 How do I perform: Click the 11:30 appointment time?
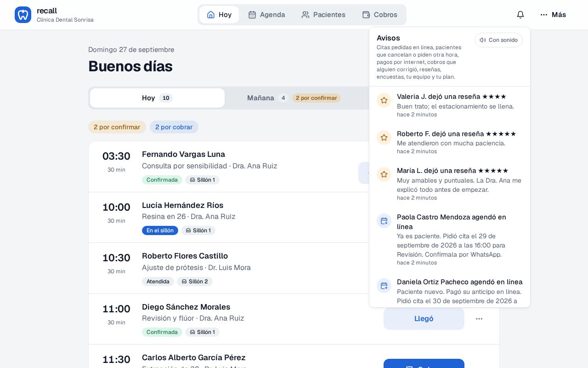[116, 359]
